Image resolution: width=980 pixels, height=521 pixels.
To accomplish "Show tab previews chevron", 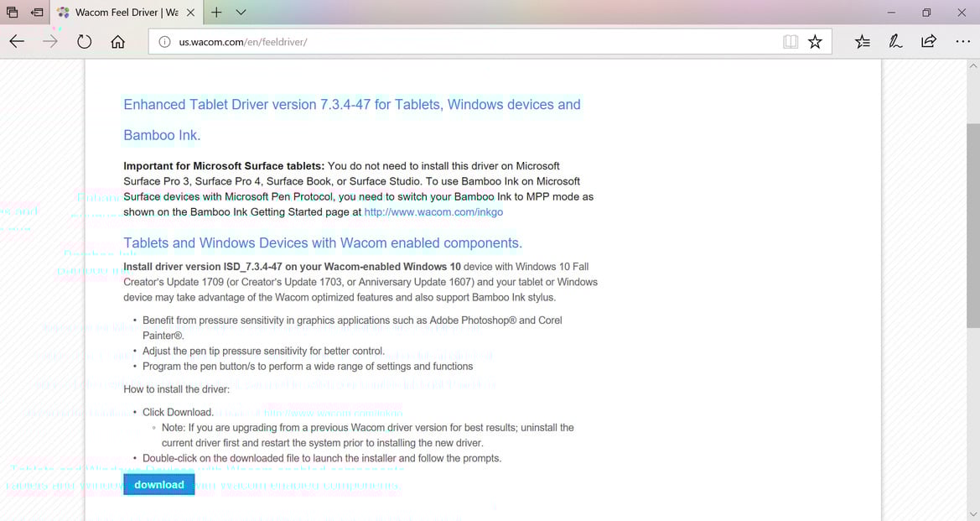I will tap(241, 12).
